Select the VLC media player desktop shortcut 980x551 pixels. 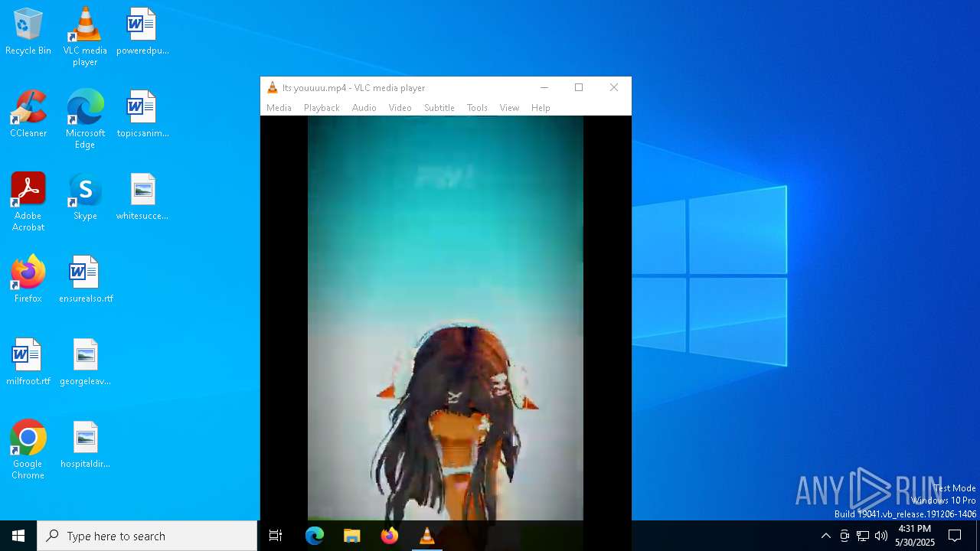85,37
